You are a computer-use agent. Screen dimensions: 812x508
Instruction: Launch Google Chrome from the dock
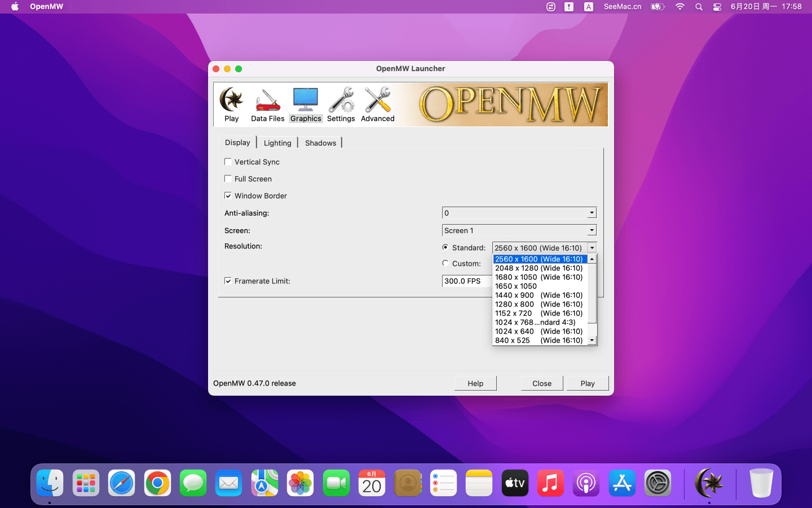pyautogui.click(x=157, y=483)
